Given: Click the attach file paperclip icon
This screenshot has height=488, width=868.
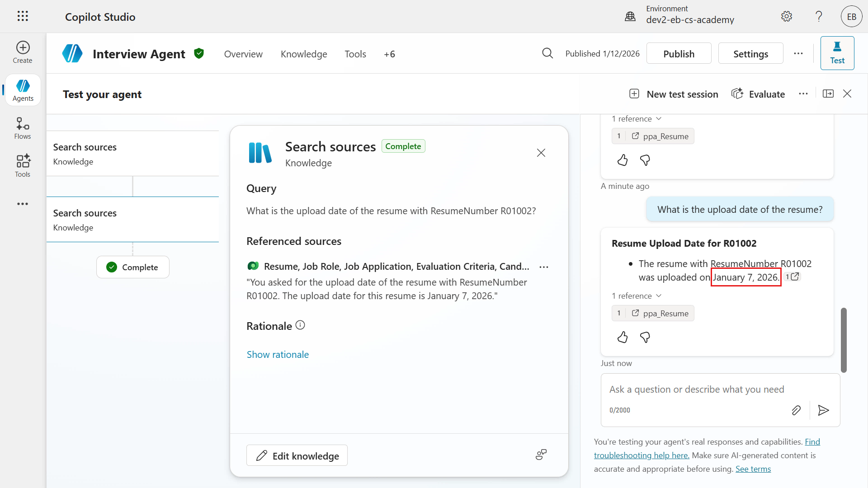Looking at the screenshot, I should pos(796,410).
